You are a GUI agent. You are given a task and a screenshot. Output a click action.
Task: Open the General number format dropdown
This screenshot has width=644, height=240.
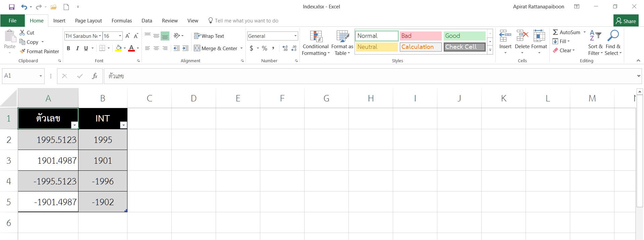tap(295, 36)
